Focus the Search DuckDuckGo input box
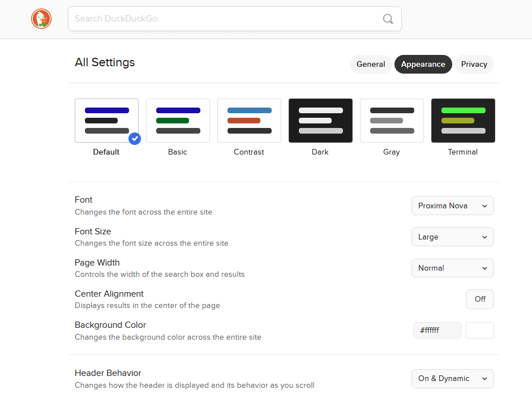This screenshot has height=398, width=532. pyautogui.click(x=226, y=19)
